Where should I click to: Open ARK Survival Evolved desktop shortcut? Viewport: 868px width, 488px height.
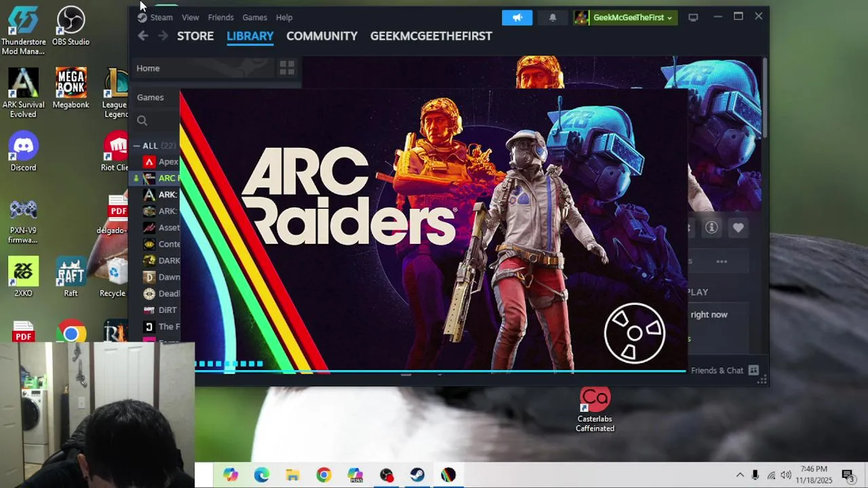[x=23, y=94]
